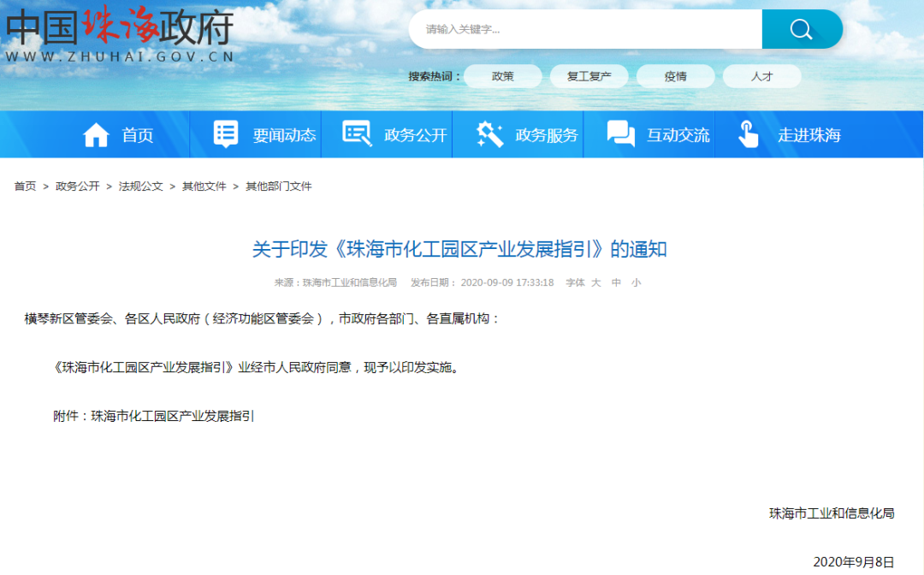
Task: Click the document search icon beside 政务公开
Action: tap(357, 133)
